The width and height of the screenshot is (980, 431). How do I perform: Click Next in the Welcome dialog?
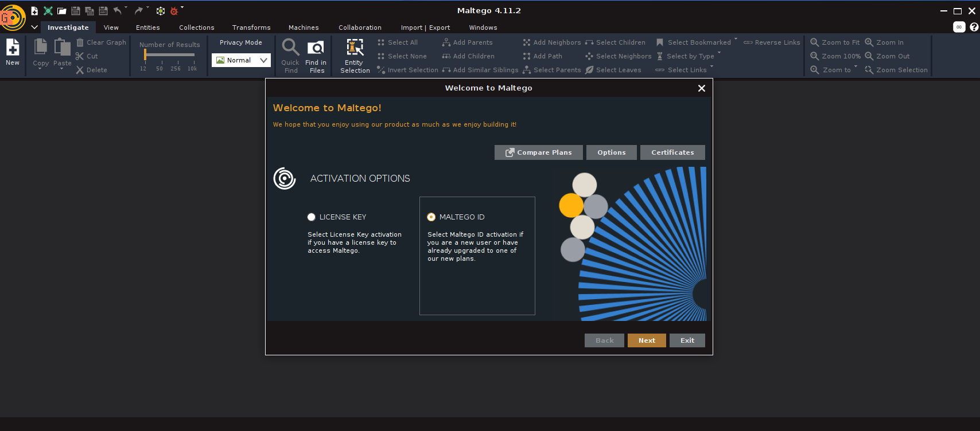pos(647,340)
